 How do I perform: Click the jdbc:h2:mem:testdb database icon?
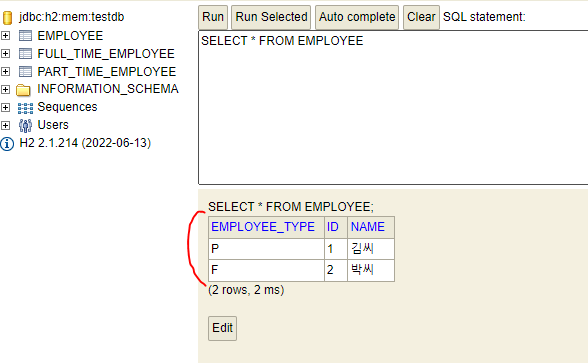point(8,17)
